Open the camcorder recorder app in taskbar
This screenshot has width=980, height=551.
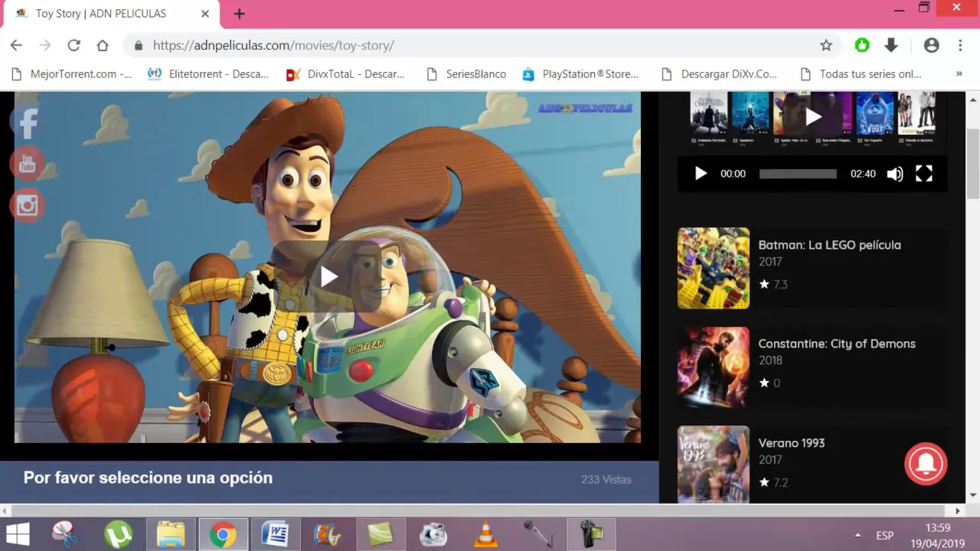(x=591, y=534)
